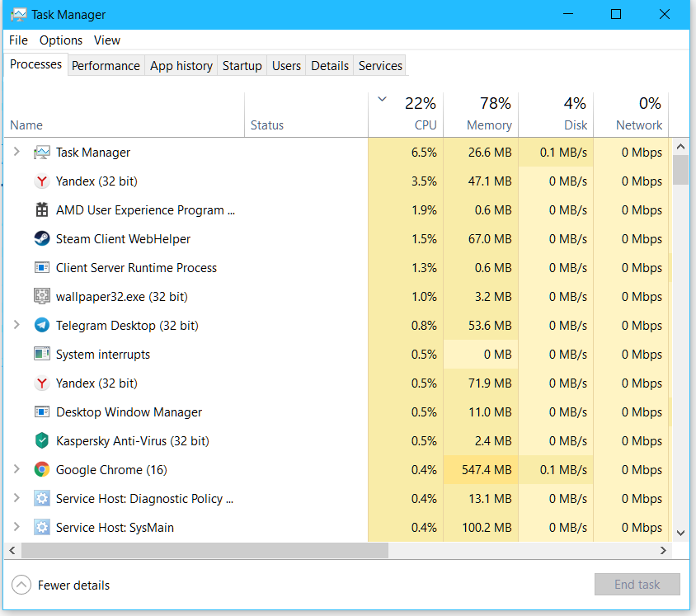Screen dimensions: 696x616
Task: Click the Service Host: SysMain gear icon
Action: [42, 527]
